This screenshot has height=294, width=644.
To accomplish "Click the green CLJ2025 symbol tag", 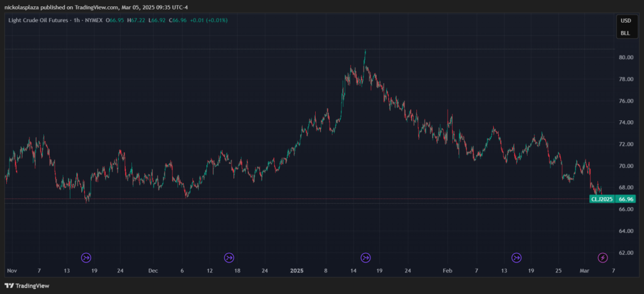I will point(601,199).
